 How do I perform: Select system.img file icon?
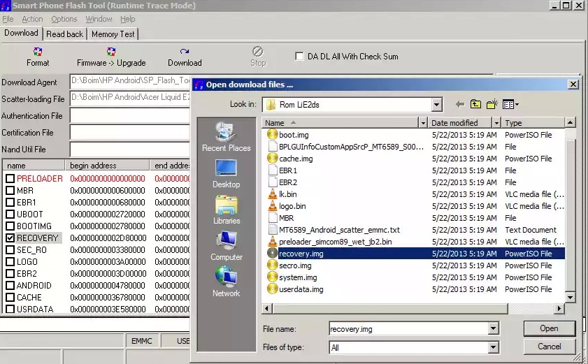272,277
